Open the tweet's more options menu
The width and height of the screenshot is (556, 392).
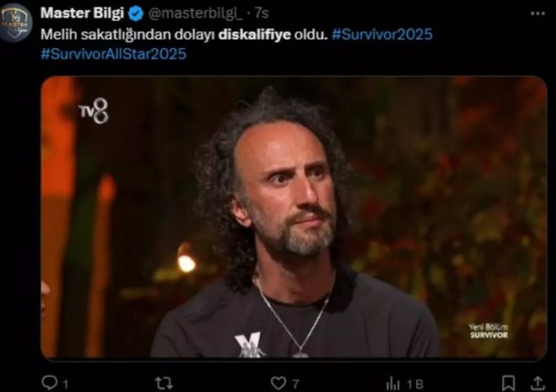tap(537, 13)
